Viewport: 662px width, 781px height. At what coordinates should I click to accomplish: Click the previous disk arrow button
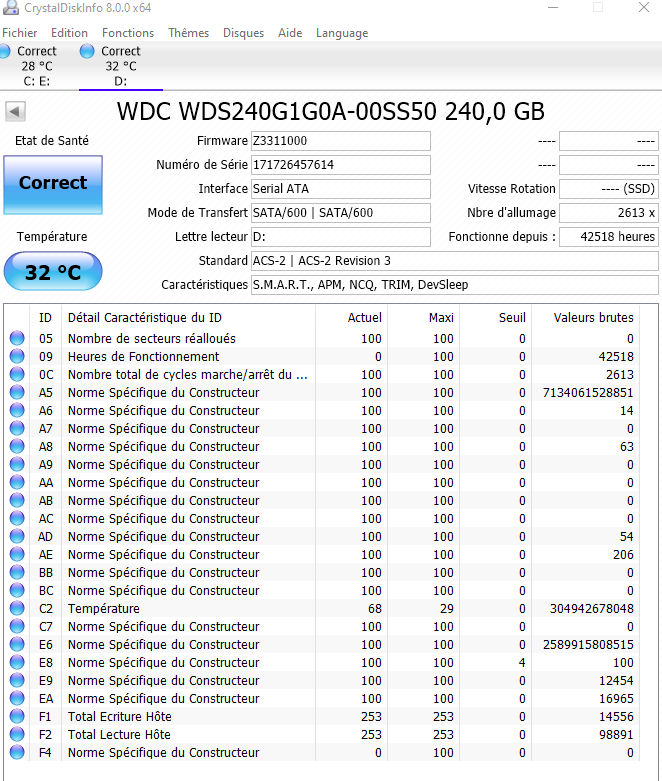tap(15, 111)
